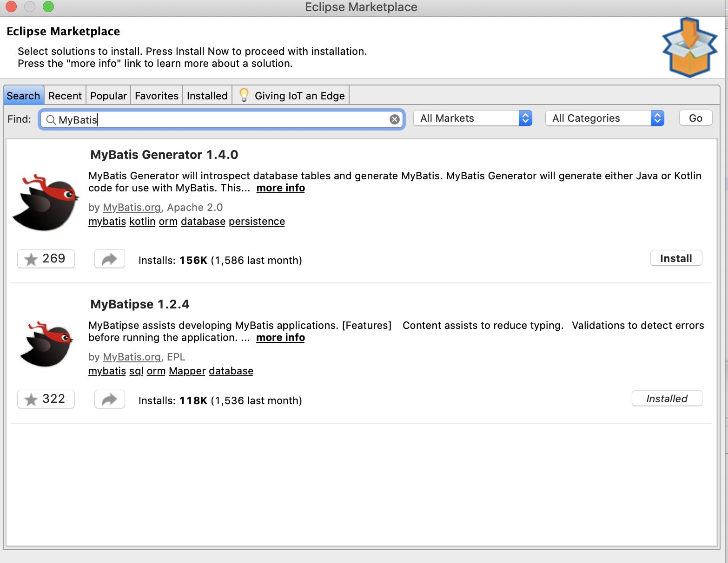This screenshot has height=563, width=728.
Task: Click the sql tag link
Action: [x=136, y=371]
